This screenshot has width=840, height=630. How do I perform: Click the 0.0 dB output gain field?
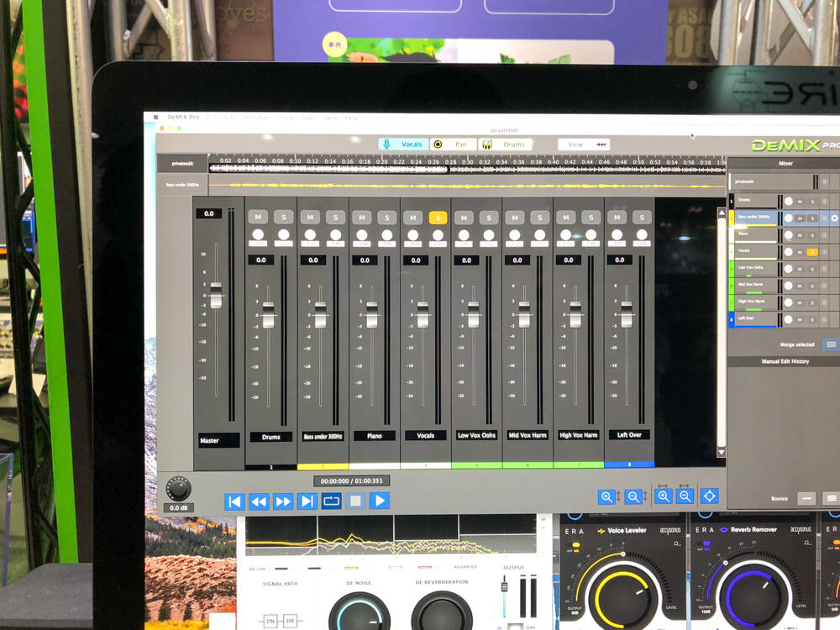(178, 508)
